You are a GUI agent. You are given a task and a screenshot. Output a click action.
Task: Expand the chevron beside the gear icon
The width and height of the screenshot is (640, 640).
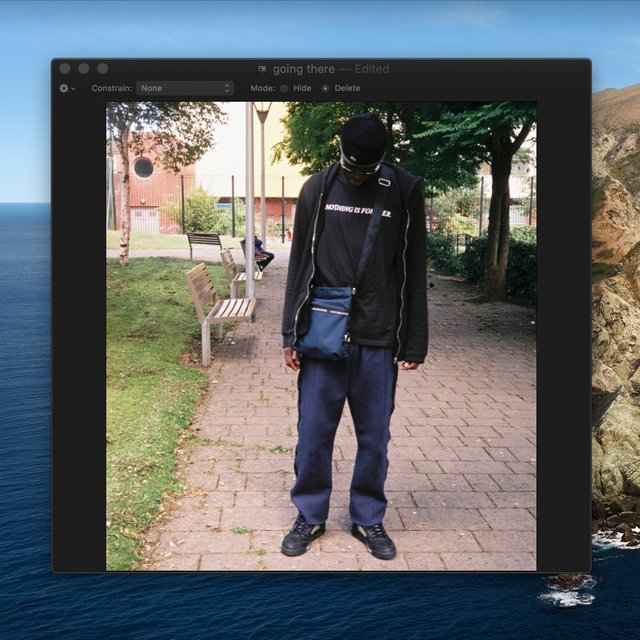click(x=73, y=89)
